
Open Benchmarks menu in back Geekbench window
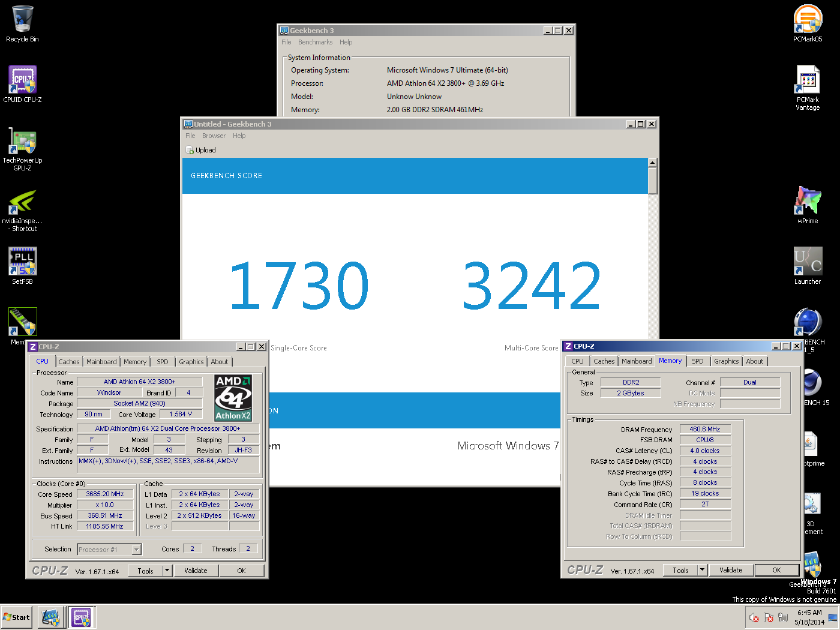315,42
